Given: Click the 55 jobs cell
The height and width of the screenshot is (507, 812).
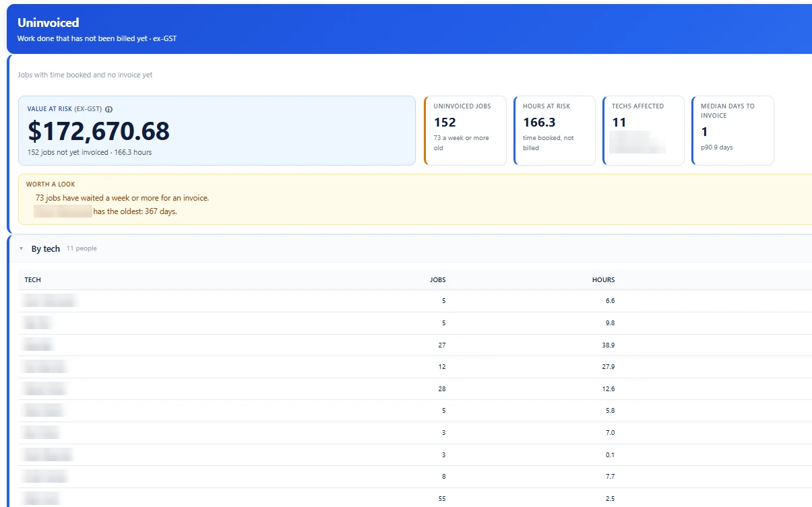Looking at the screenshot, I should tap(442, 499).
